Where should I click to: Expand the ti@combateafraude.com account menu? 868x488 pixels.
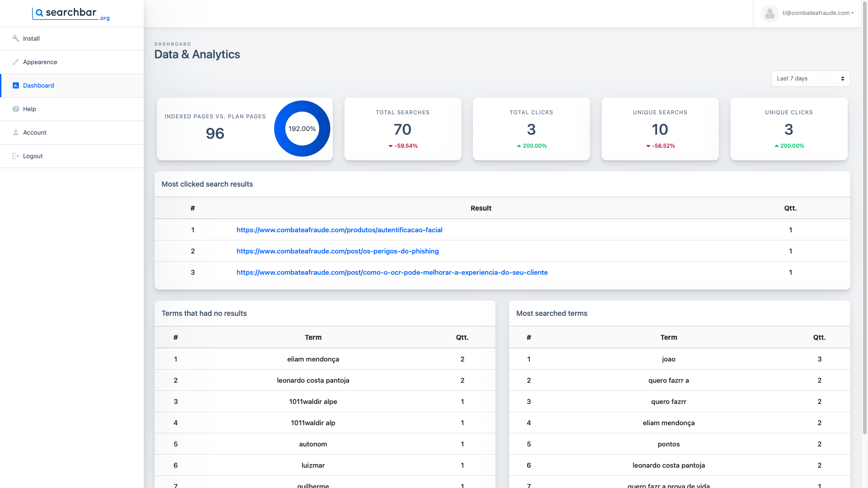click(x=818, y=13)
